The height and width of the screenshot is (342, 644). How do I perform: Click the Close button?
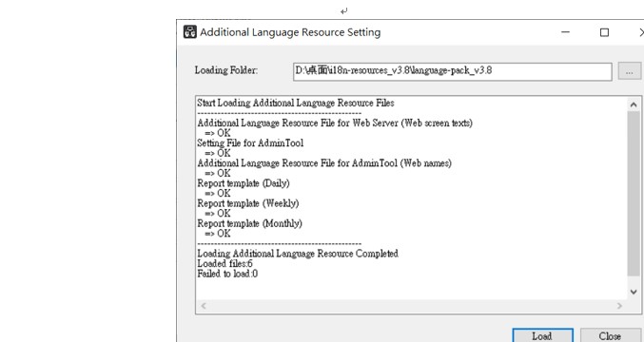611,335
